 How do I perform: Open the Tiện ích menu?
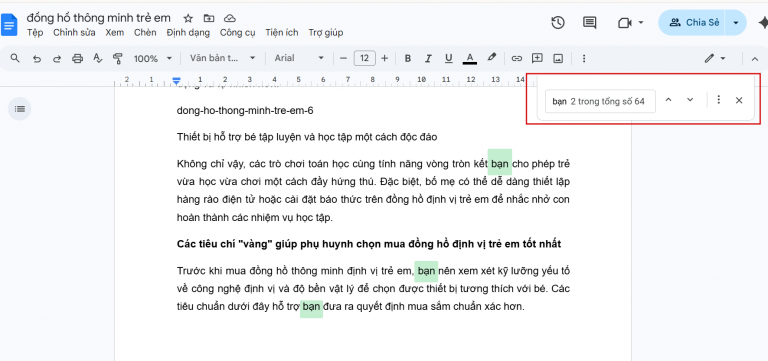(x=282, y=33)
